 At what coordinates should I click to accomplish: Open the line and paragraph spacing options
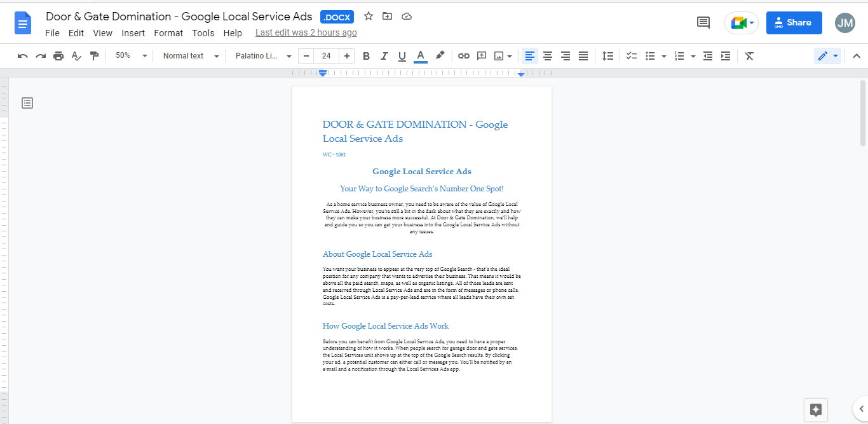(608, 56)
